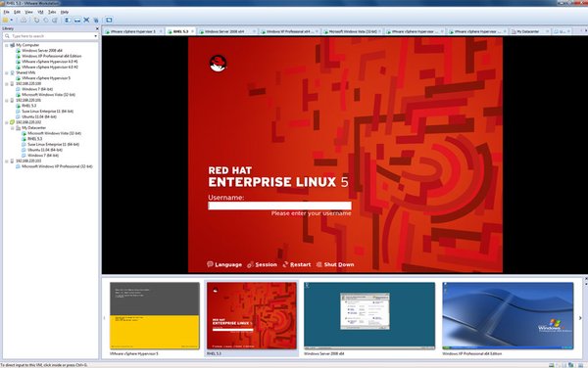The height and width of the screenshot is (368, 588).
Task: Select VMware vSphere Hypervisor 6.0 #2 in library
Action: [x=50, y=67]
